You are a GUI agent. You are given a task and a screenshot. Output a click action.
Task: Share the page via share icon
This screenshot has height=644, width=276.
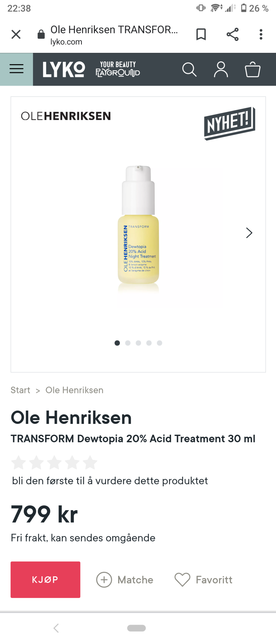pos(233,34)
